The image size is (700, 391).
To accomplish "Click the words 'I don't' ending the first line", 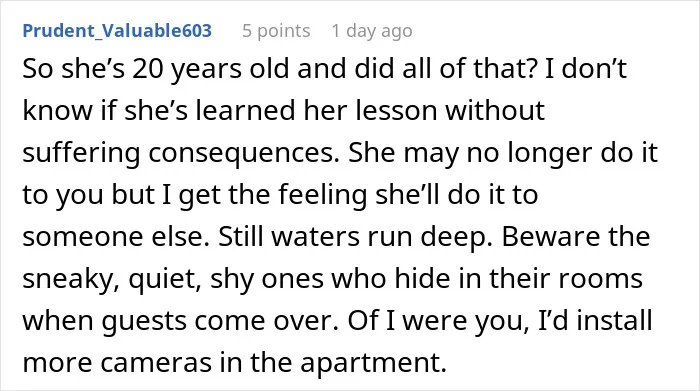I will [x=586, y=68].
